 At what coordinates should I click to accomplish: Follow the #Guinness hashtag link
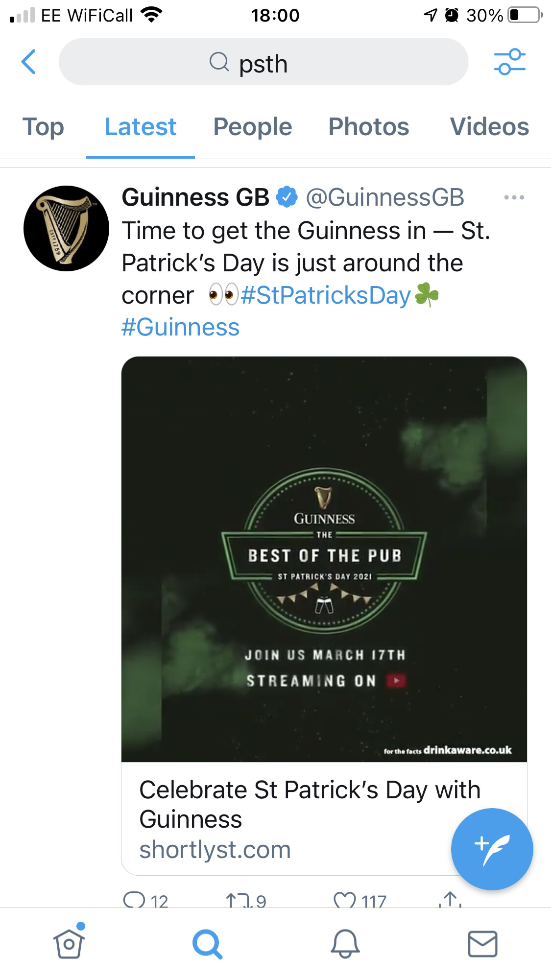point(181,327)
